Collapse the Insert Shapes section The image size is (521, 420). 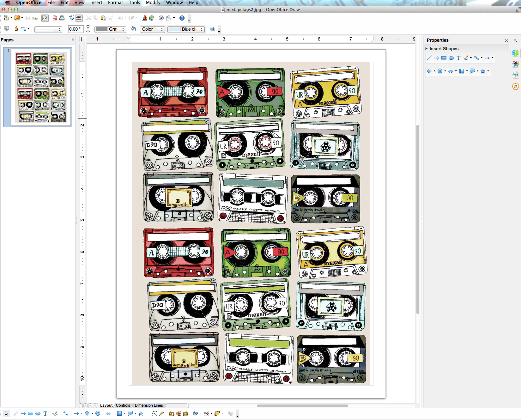pyautogui.click(x=427, y=49)
